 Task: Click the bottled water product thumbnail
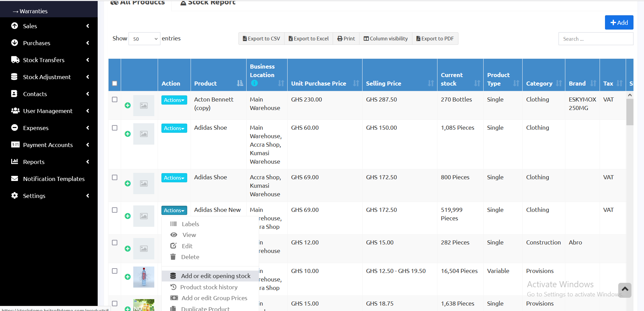point(144,277)
